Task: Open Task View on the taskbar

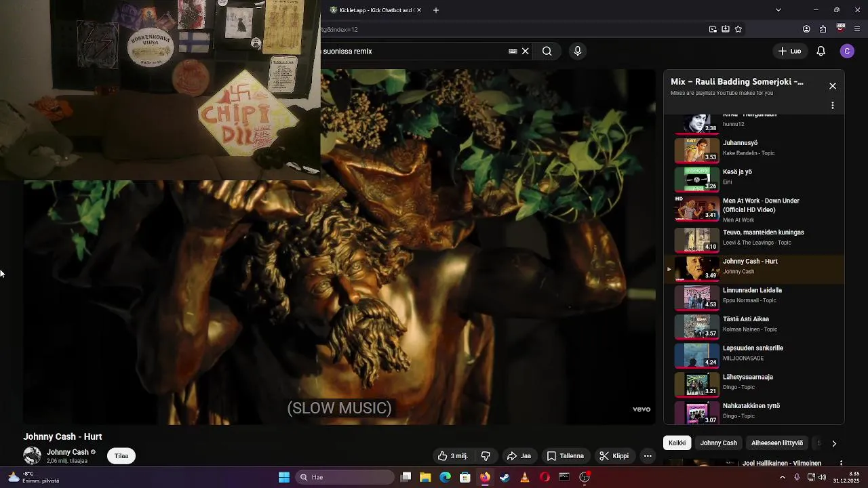Action: pyautogui.click(x=406, y=477)
